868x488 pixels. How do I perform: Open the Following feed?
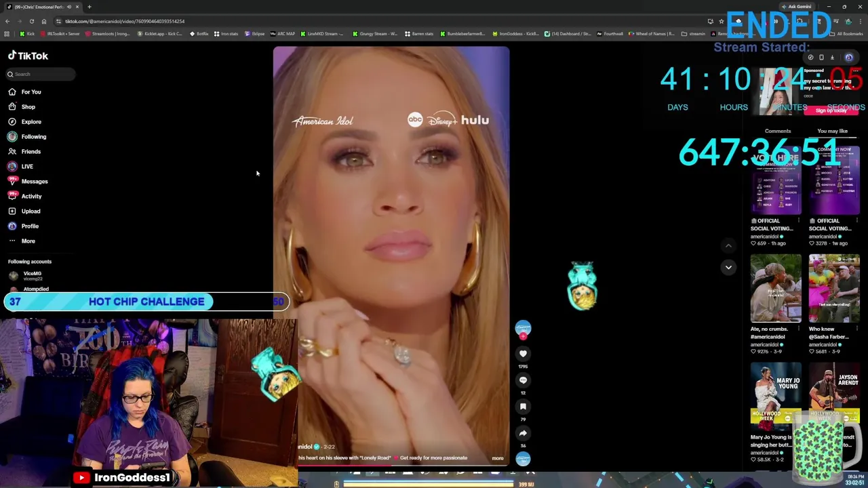[x=27, y=136]
